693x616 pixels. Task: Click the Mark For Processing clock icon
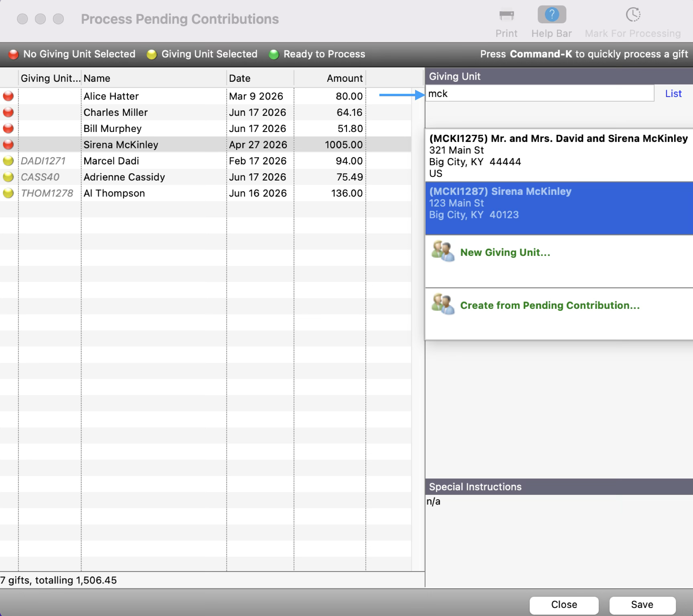click(x=633, y=14)
